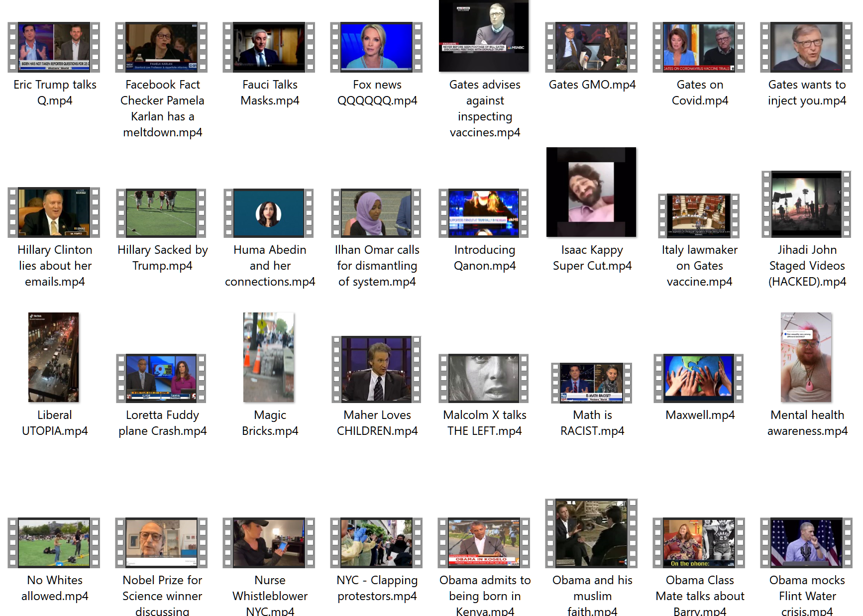863x616 pixels.
Task: Click the filename 'No Whites allowed.mp4'
Action: 55,588
